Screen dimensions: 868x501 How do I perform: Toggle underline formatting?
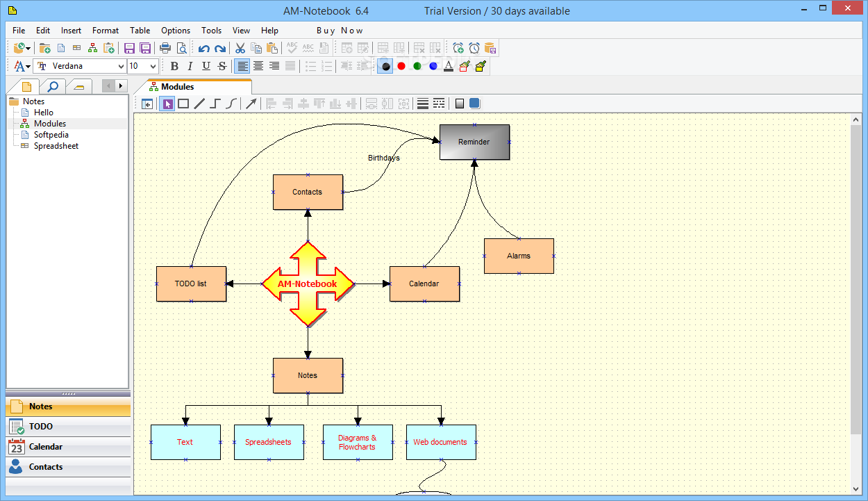206,66
